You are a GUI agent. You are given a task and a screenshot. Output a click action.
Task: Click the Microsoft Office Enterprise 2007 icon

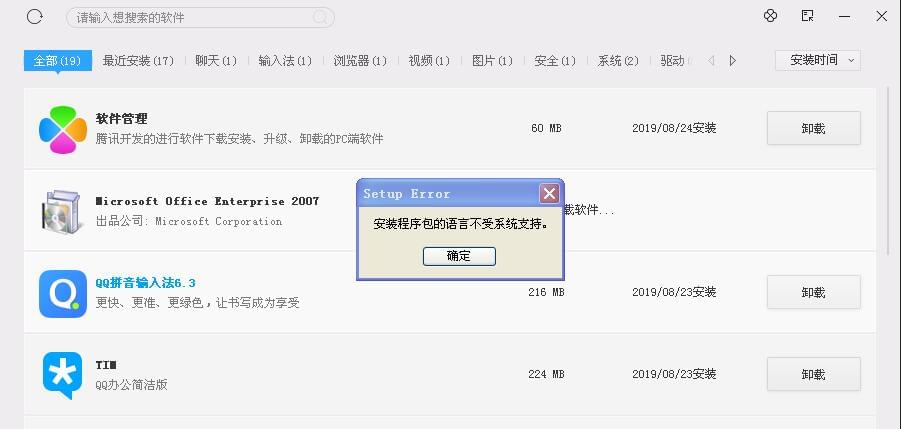(x=63, y=211)
